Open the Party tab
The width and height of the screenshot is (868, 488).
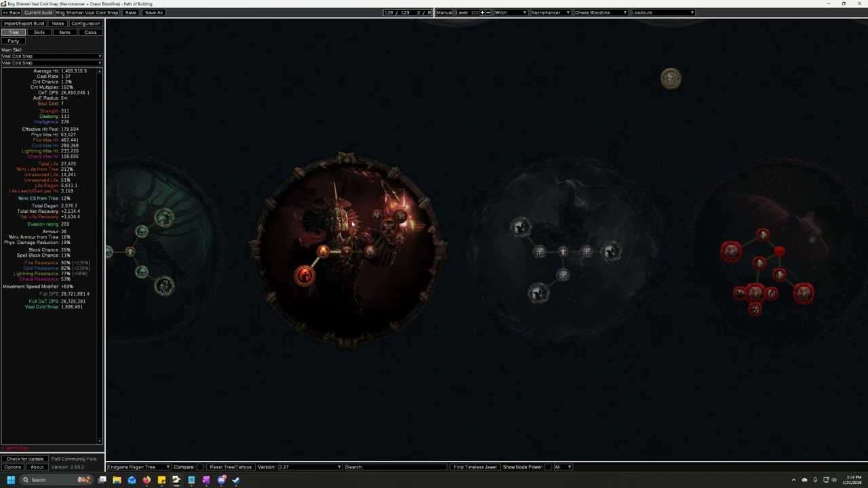pyautogui.click(x=14, y=41)
